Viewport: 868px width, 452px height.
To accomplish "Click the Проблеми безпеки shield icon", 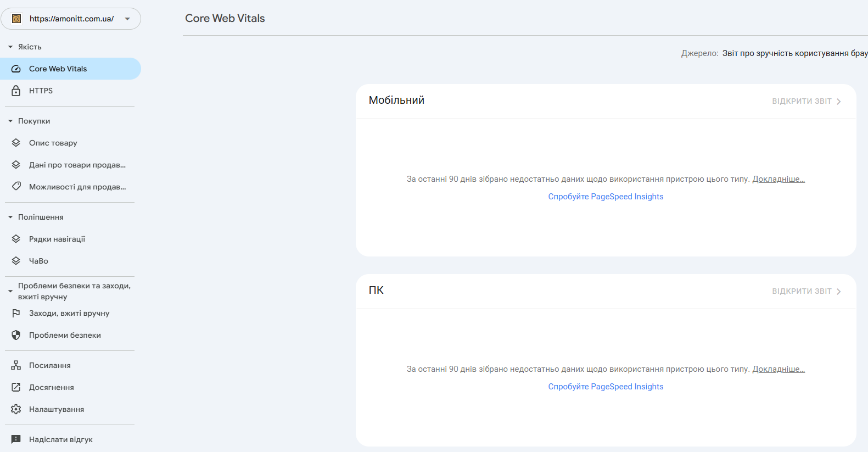I will (x=16, y=335).
